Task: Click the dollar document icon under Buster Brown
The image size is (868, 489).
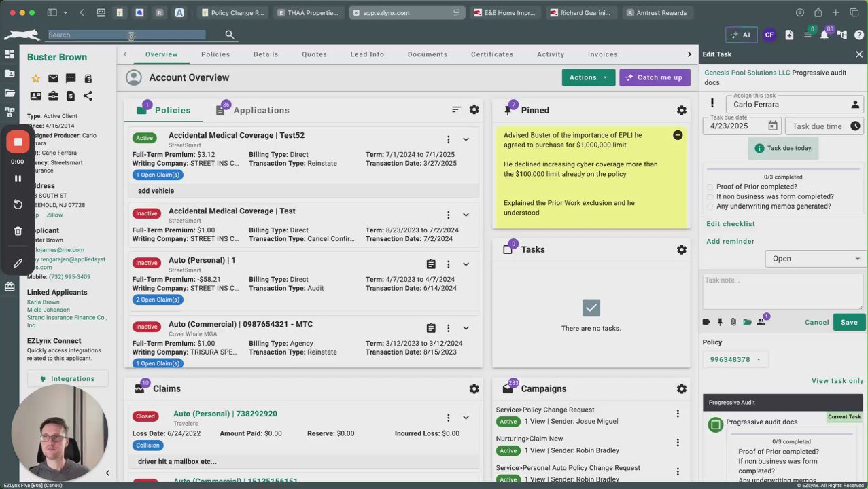Action: (x=71, y=96)
